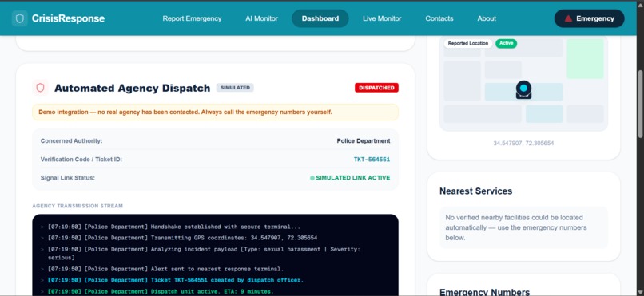Screen dimensions: 644x296
Task: Click the CrisisResponse brand name
Action: point(68,18)
